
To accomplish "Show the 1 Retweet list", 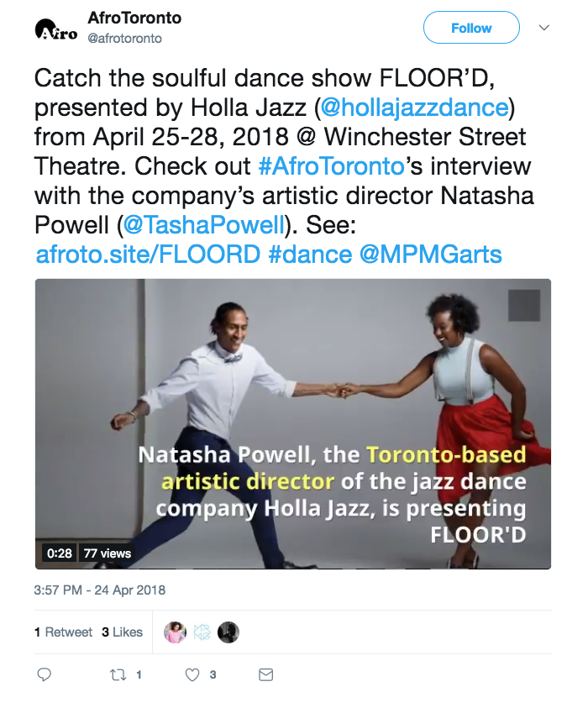I will click(x=64, y=632).
